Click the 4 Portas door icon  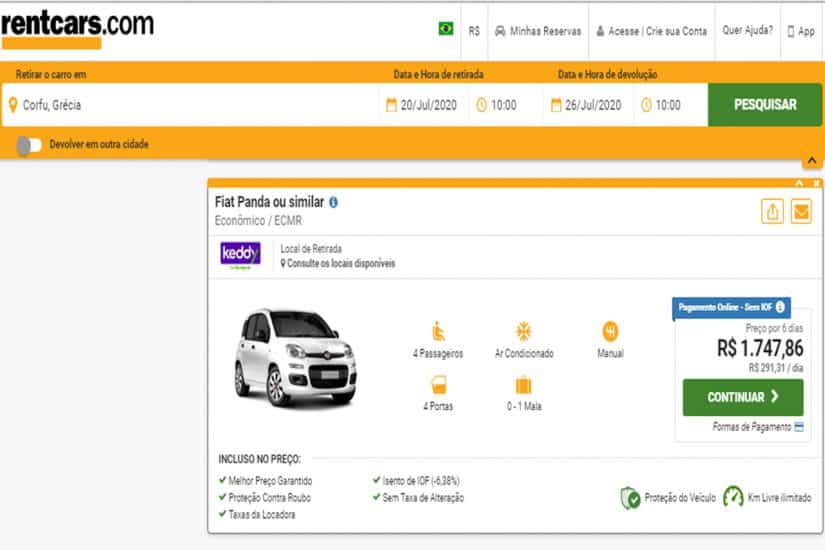click(x=438, y=385)
